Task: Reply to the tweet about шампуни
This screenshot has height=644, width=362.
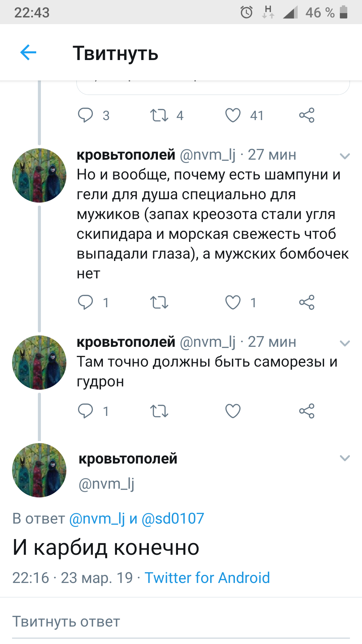Action: (x=85, y=302)
